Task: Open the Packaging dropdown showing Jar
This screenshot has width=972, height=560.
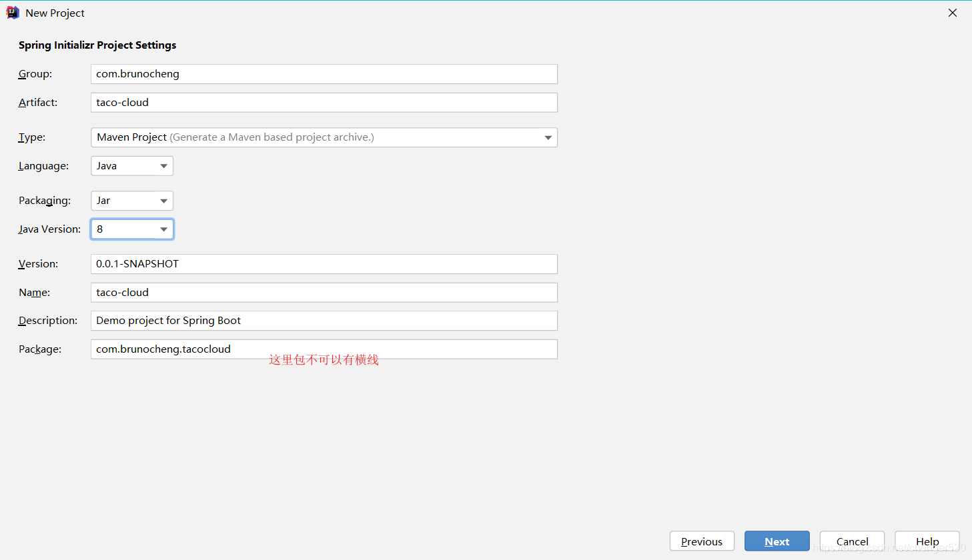Action: [x=132, y=201]
